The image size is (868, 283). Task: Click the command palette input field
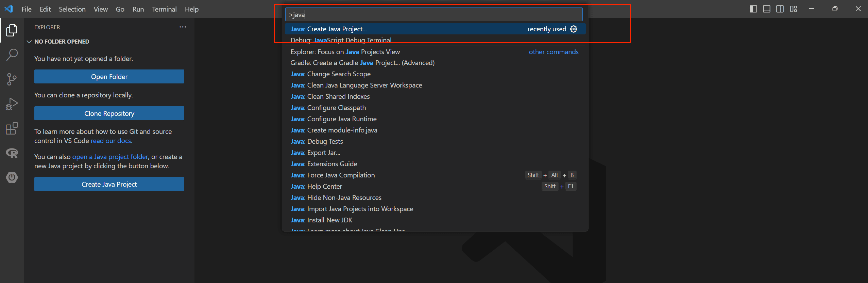434,15
